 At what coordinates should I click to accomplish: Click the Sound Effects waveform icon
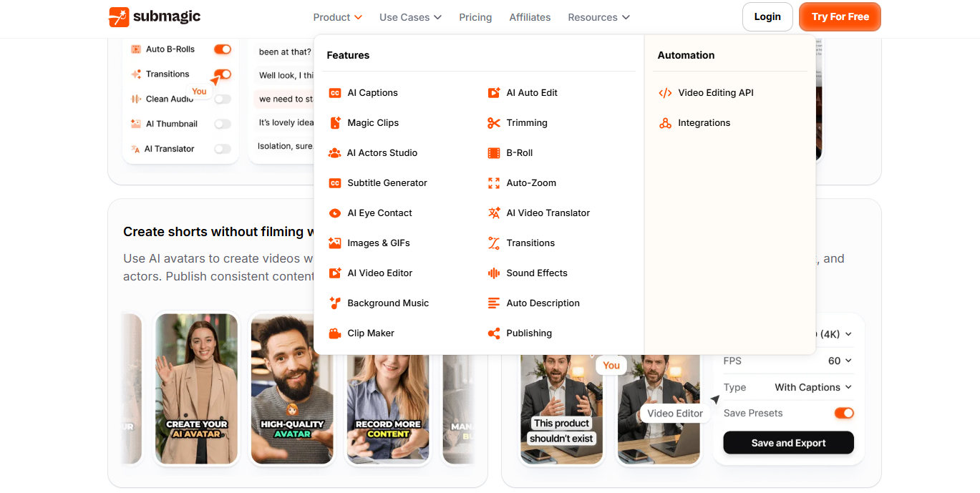pos(494,273)
